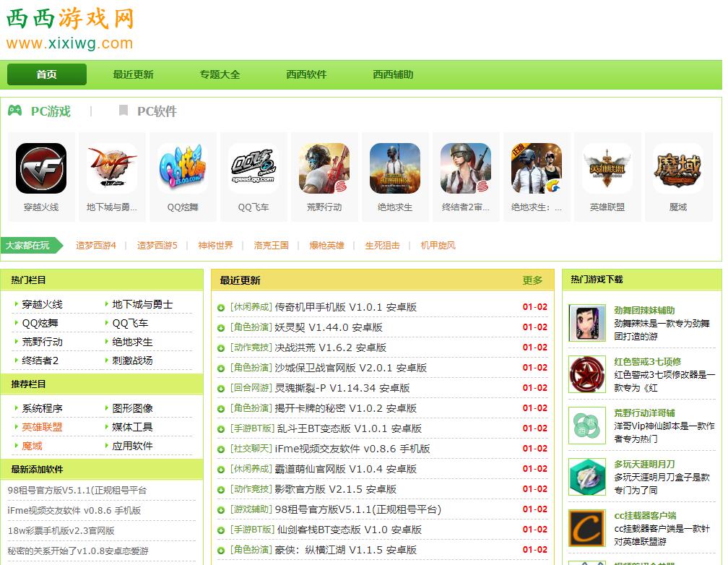This screenshot has height=565, width=728.
Task: Open 揭开卡牌的秘密 V1.0.2 entry
Action: pyautogui.click(x=345, y=408)
